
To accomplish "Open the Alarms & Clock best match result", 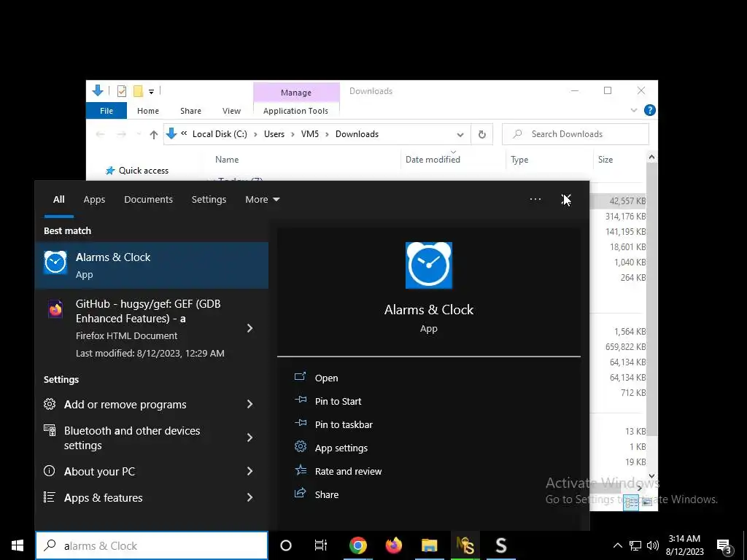I will coord(152,265).
